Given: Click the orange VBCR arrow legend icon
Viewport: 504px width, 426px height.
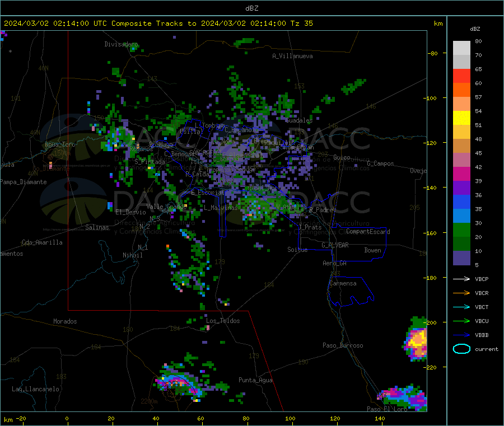Looking at the screenshot, I should (x=461, y=293).
